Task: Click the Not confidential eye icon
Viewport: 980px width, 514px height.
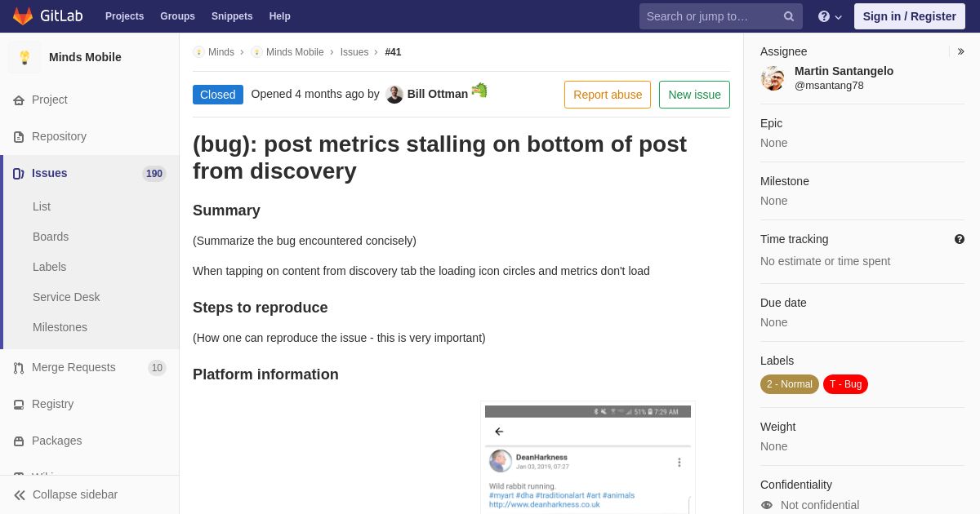Action: (x=767, y=505)
